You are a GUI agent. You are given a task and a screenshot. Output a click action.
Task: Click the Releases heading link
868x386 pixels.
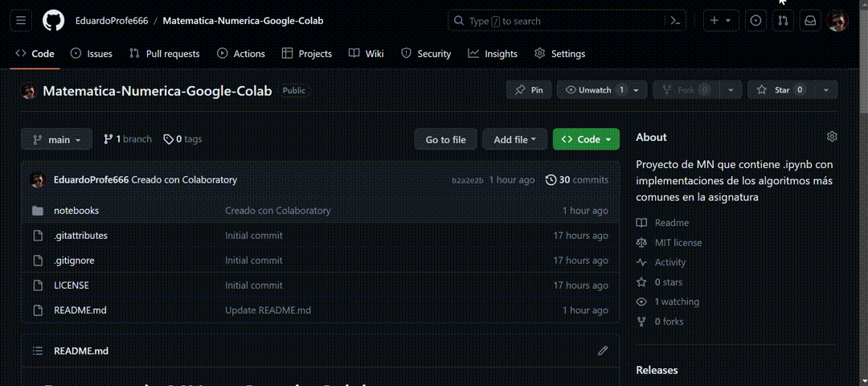click(657, 370)
